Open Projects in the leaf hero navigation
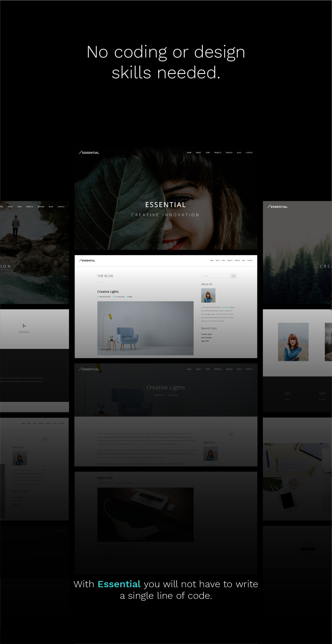Image resolution: width=332 pixels, height=644 pixels. [218, 153]
